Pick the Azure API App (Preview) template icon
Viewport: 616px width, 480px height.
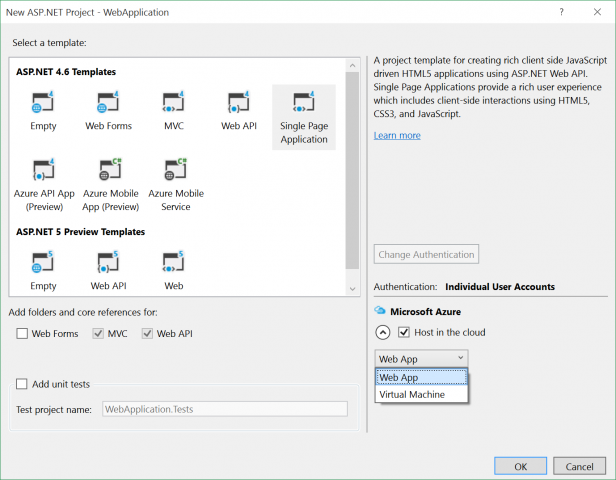(x=44, y=170)
